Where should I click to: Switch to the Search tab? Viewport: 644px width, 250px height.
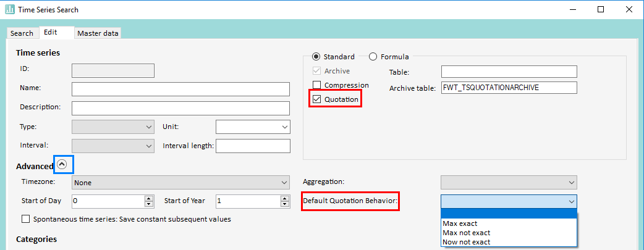coord(22,33)
